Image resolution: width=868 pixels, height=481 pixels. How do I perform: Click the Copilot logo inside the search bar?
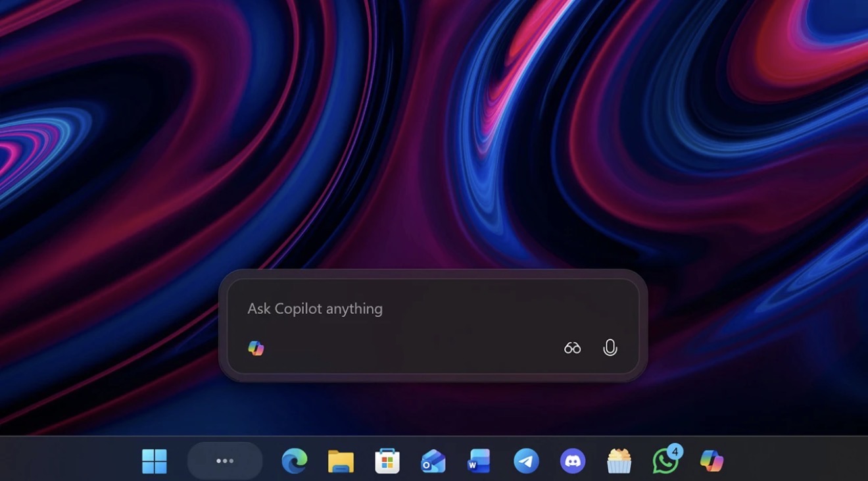point(256,347)
